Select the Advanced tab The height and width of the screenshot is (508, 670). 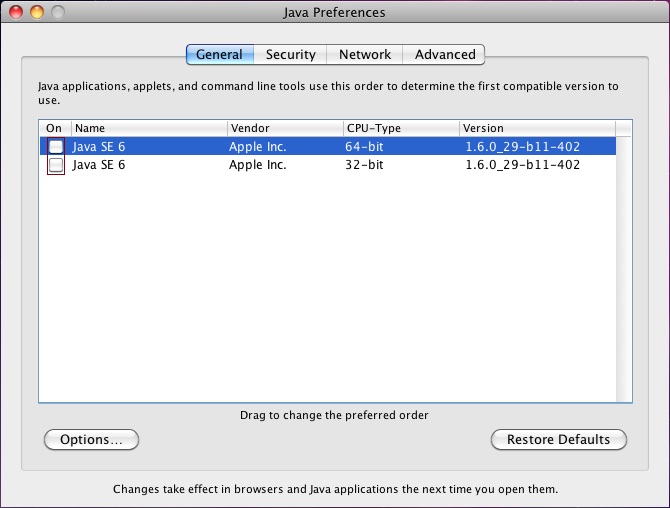(x=445, y=54)
